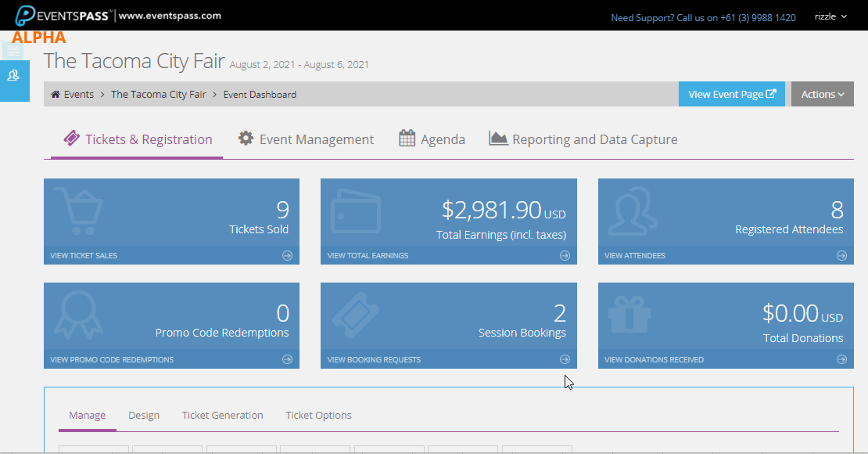Click arrow icon on View Attendees
This screenshot has width=868, height=454.
tap(841, 255)
